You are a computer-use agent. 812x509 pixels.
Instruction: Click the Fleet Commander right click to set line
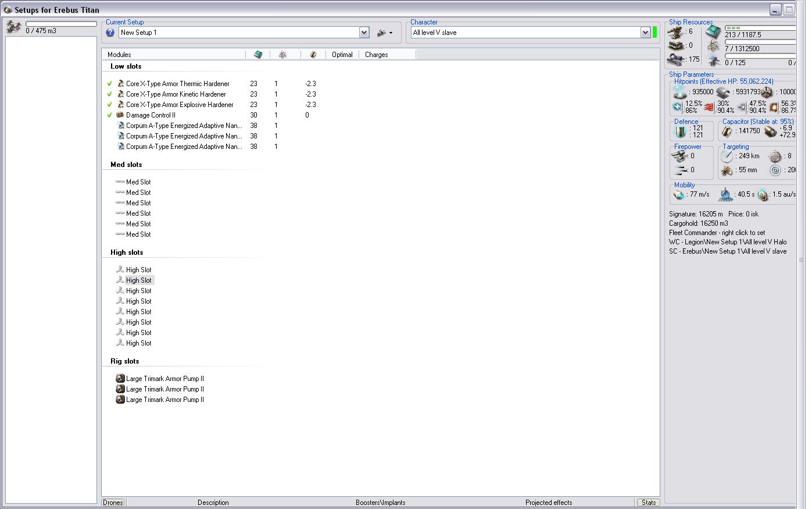click(717, 233)
